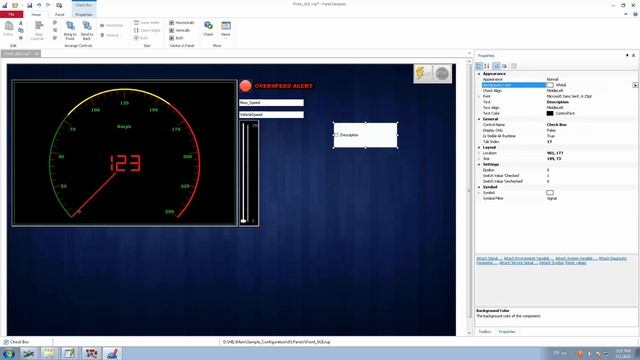The image size is (640, 360).
Task: Click the Tab Index value 17
Action: 549,142
